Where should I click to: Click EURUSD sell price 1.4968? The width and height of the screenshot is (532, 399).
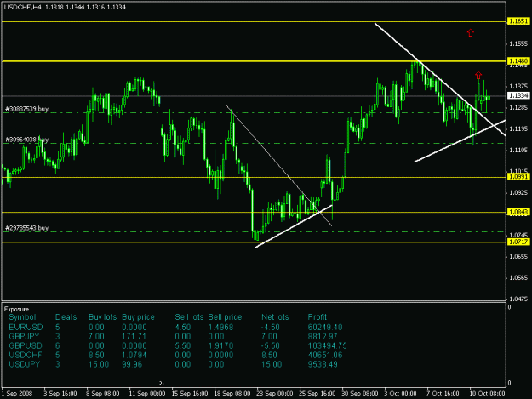pos(220,328)
